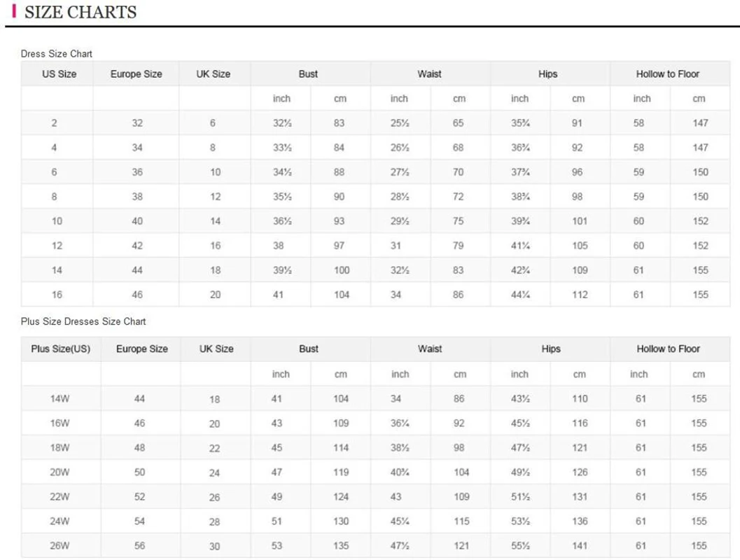Select the 141 cm hips value
This screenshot has width=740, height=560.
pos(580,546)
